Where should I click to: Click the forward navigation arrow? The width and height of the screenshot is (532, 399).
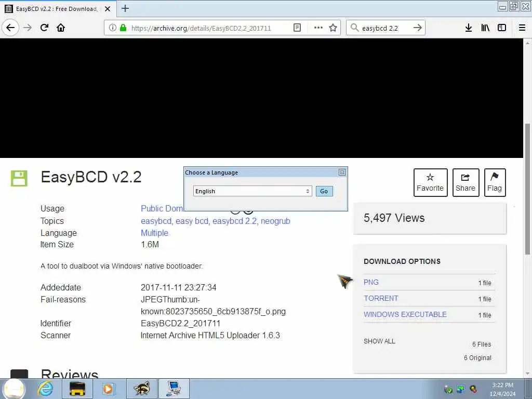click(x=28, y=28)
